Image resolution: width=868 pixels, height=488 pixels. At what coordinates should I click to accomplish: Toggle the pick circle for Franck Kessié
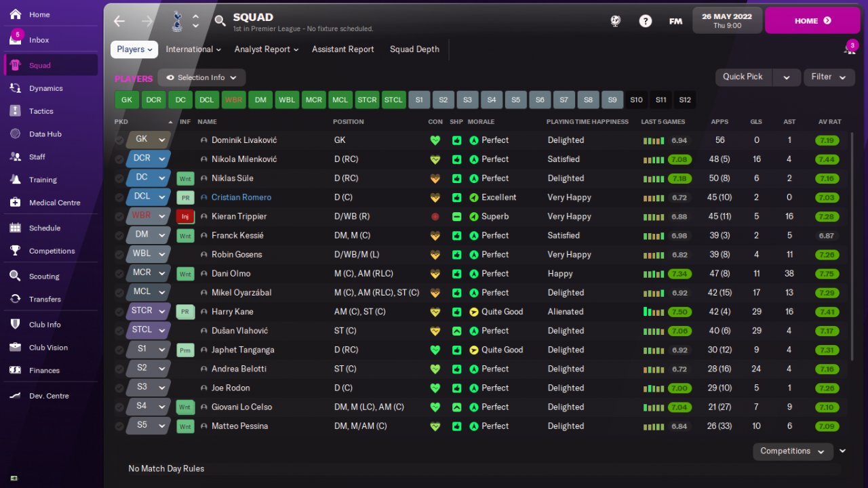(x=119, y=236)
